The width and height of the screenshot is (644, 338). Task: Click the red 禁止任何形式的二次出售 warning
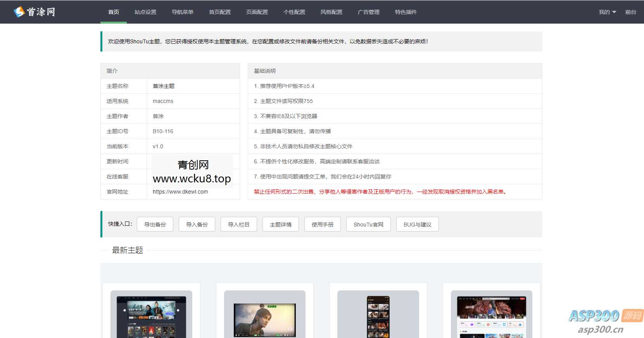[x=381, y=192]
